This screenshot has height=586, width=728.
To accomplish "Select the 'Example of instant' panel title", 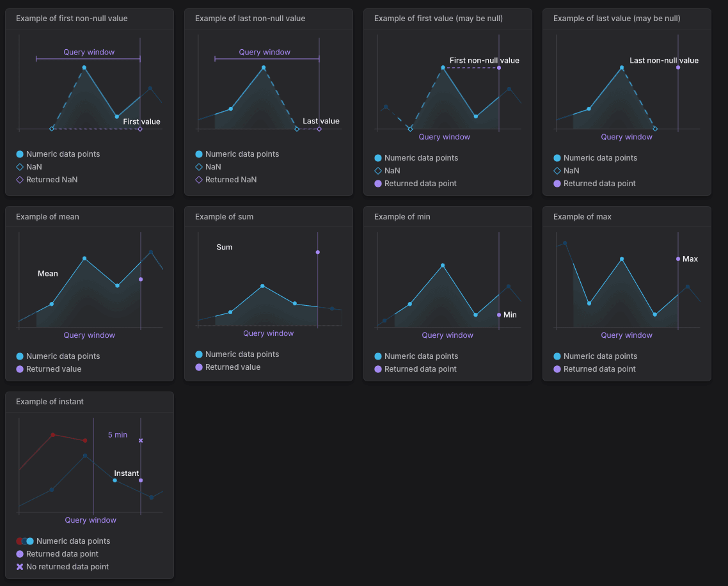I will 50,402.
